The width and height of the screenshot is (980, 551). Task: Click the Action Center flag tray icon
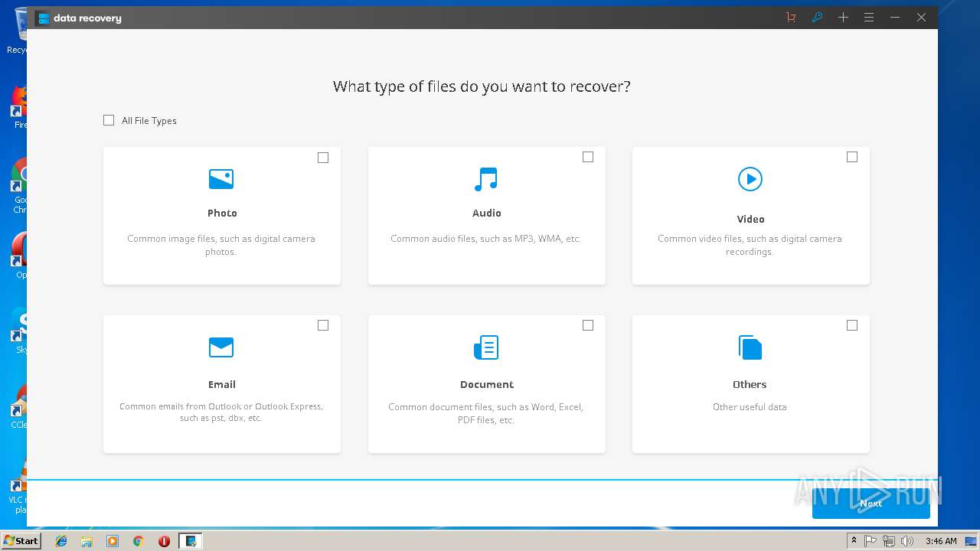tap(871, 541)
